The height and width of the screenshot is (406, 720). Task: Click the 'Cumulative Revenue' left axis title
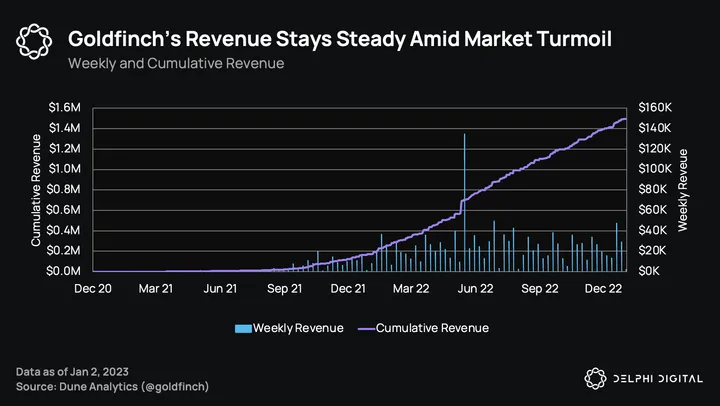click(36, 189)
